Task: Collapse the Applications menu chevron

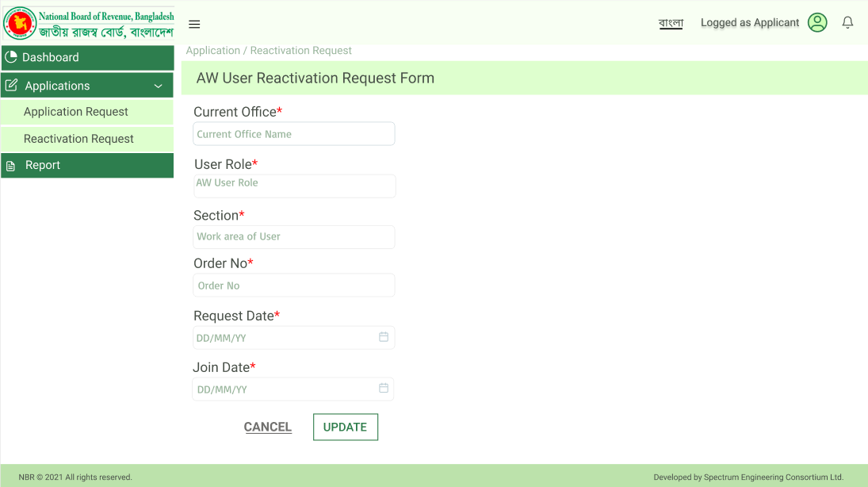Action: pyautogui.click(x=159, y=86)
